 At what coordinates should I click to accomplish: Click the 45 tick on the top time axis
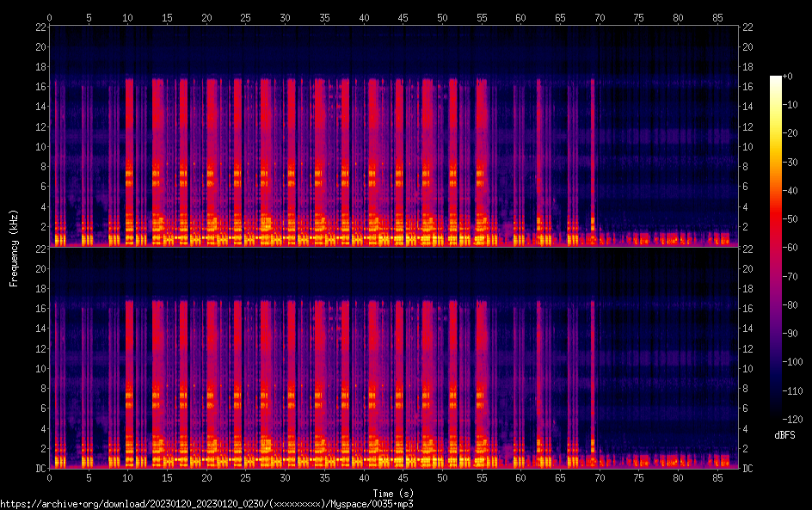click(x=403, y=17)
